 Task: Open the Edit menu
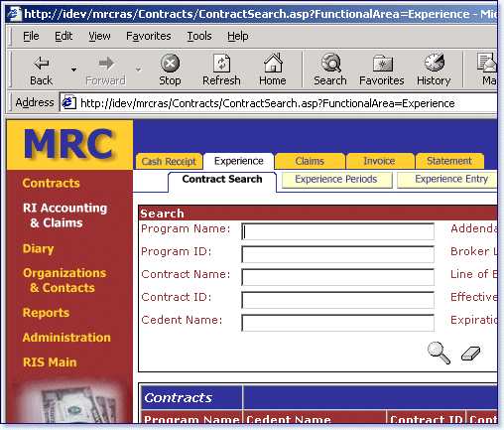[63, 36]
